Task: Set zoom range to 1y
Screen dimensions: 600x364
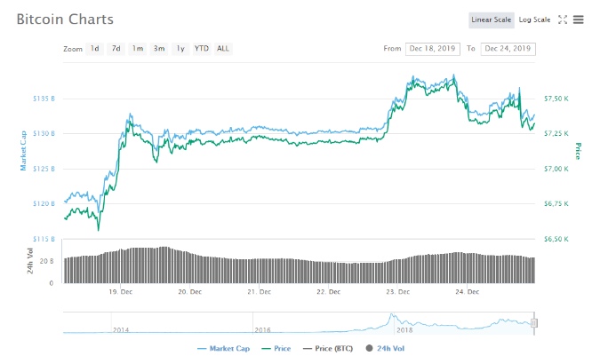Action: click(x=180, y=49)
